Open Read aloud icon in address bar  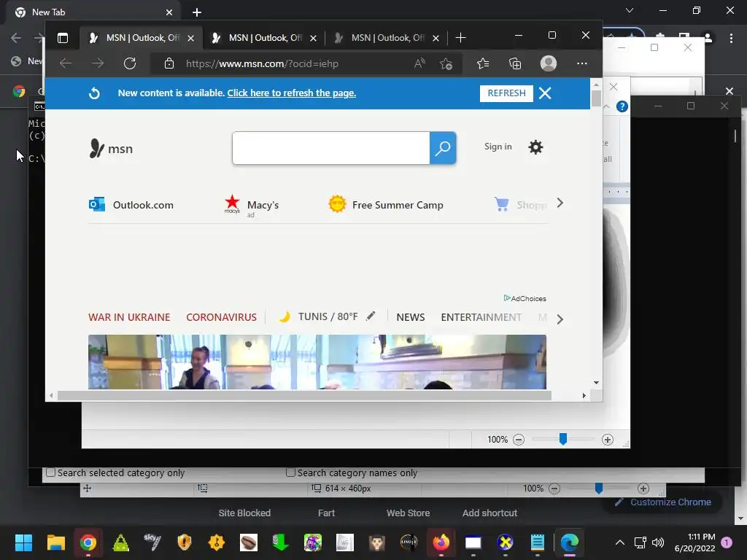pos(419,63)
